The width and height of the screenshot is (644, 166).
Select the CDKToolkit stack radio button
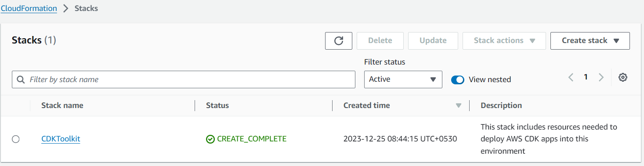(x=16, y=139)
